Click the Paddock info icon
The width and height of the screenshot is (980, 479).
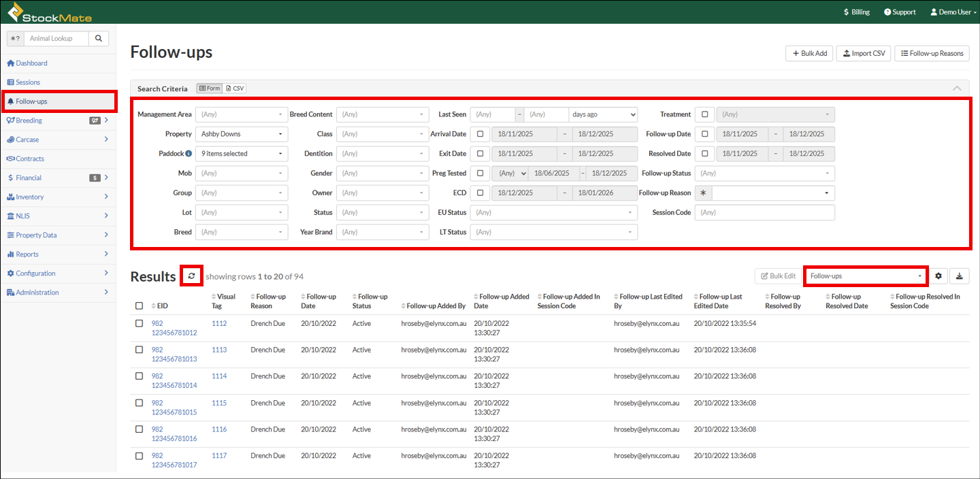tap(188, 154)
